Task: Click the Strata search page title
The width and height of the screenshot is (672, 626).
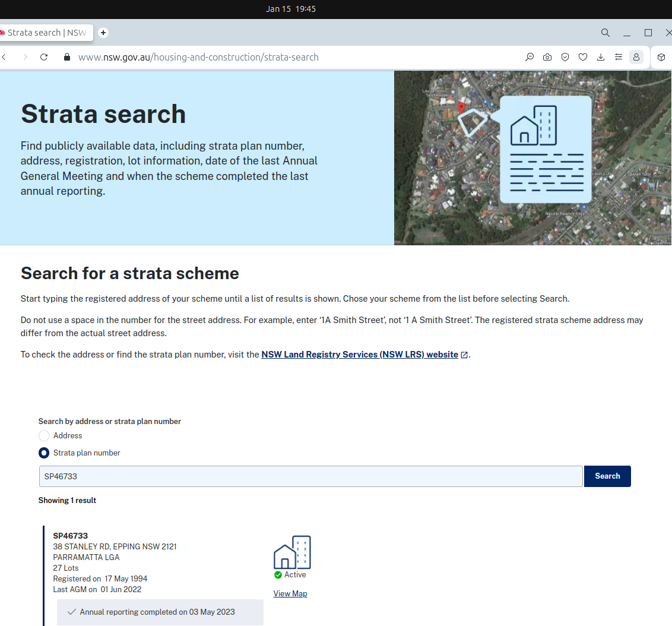Action: click(x=103, y=114)
